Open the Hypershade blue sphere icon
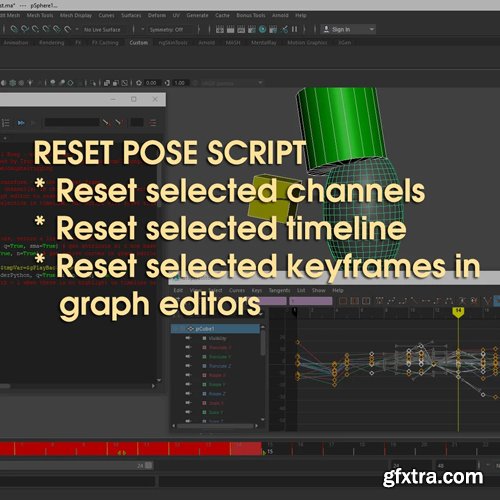 click(262, 29)
